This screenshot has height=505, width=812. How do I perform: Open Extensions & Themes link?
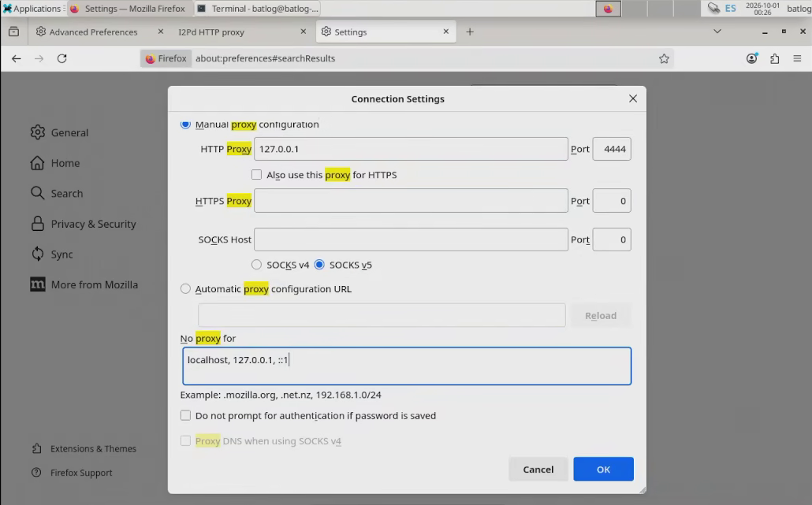pos(84,448)
